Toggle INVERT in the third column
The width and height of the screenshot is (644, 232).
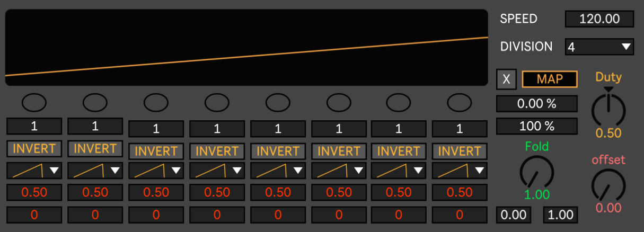pyautogui.click(x=156, y=151)
